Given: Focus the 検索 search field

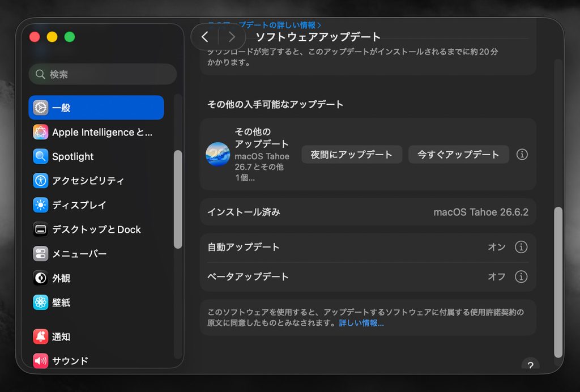Looking at the screenshot, I should pyautogui.click(x=103, y=74).
